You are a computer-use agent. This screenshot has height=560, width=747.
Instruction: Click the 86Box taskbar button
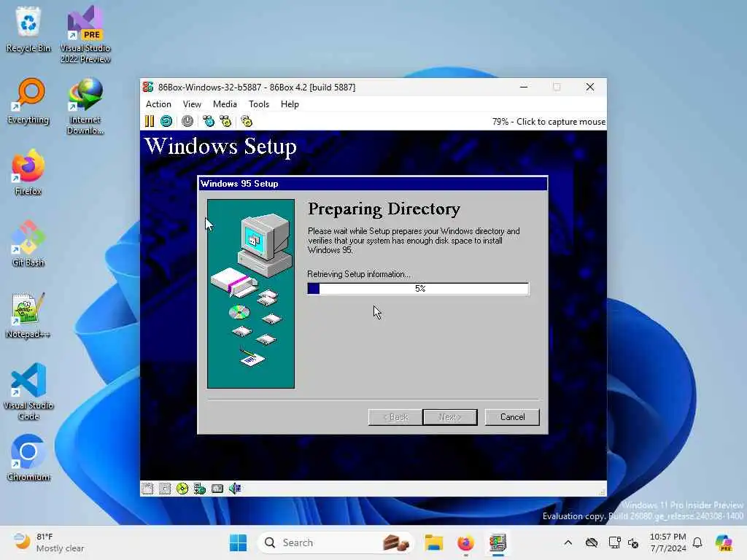(498, 542)
